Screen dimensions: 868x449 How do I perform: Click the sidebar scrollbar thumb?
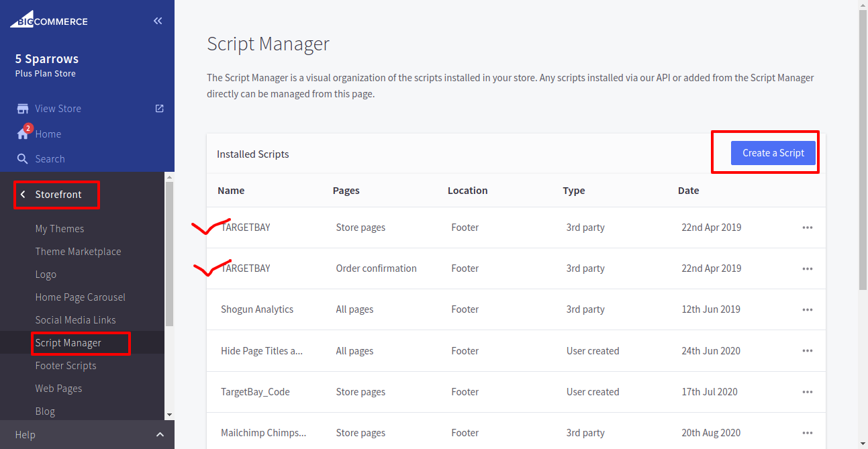click(x=169, y=254)
